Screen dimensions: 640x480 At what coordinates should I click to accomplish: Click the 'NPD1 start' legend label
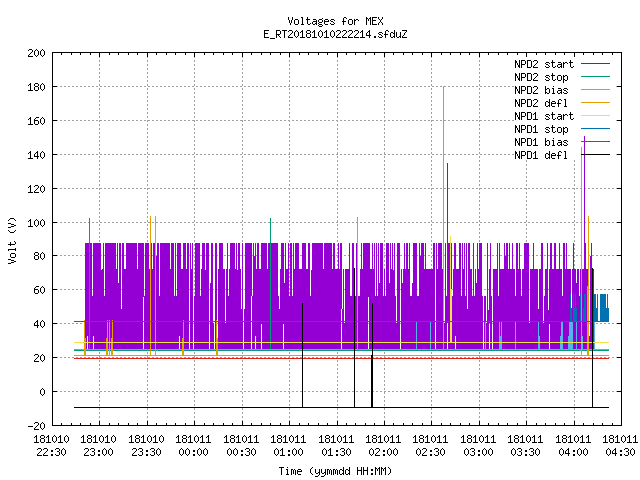pos(544,116)
